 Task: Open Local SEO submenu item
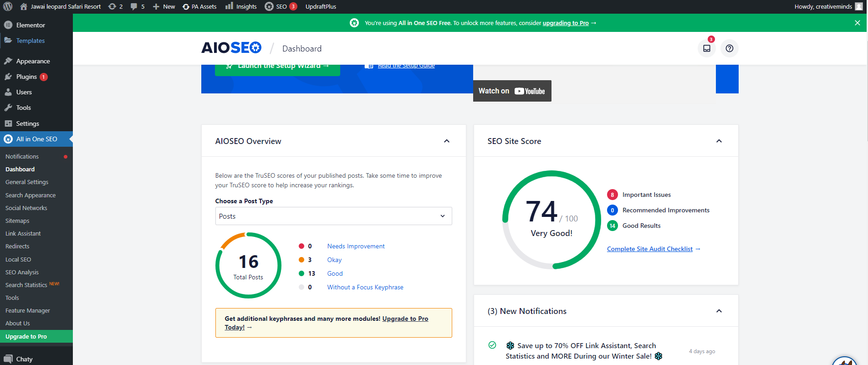18,259
